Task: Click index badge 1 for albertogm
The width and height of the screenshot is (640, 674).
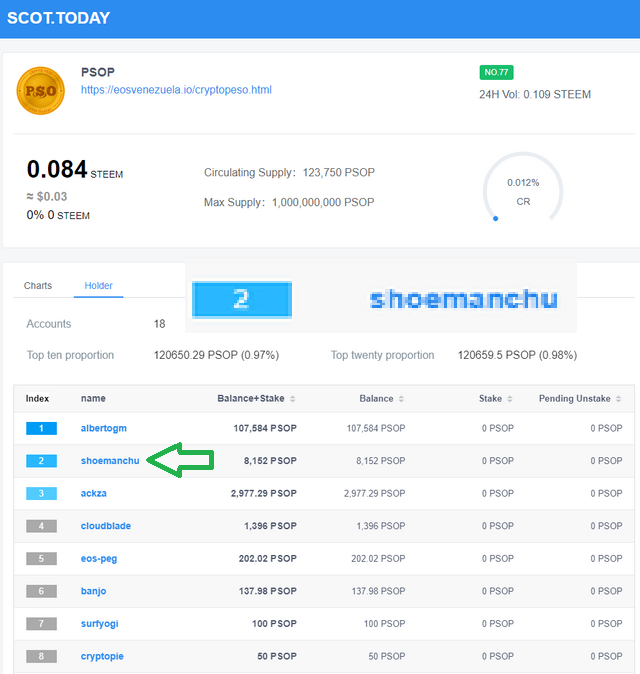Action: point(41,428)
